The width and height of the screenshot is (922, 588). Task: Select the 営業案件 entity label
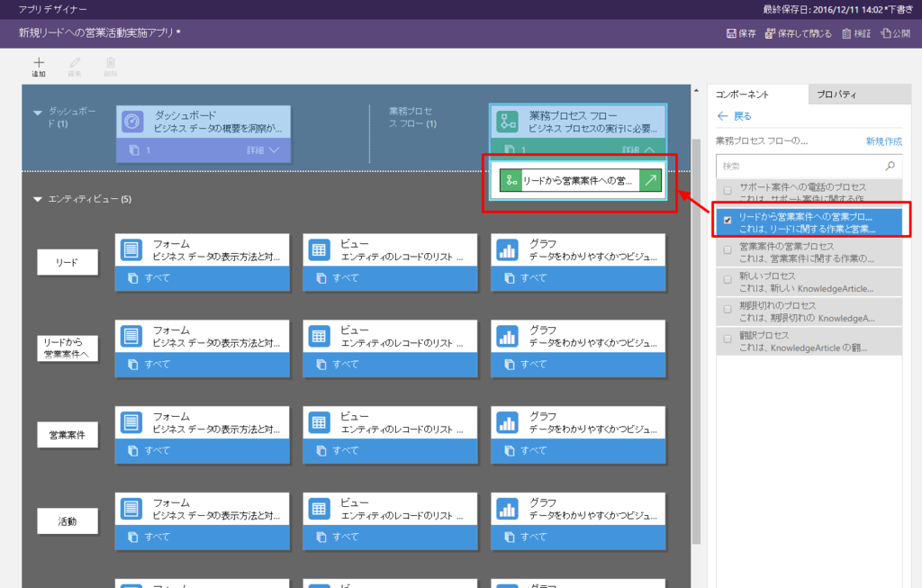(x=67, y=435)
